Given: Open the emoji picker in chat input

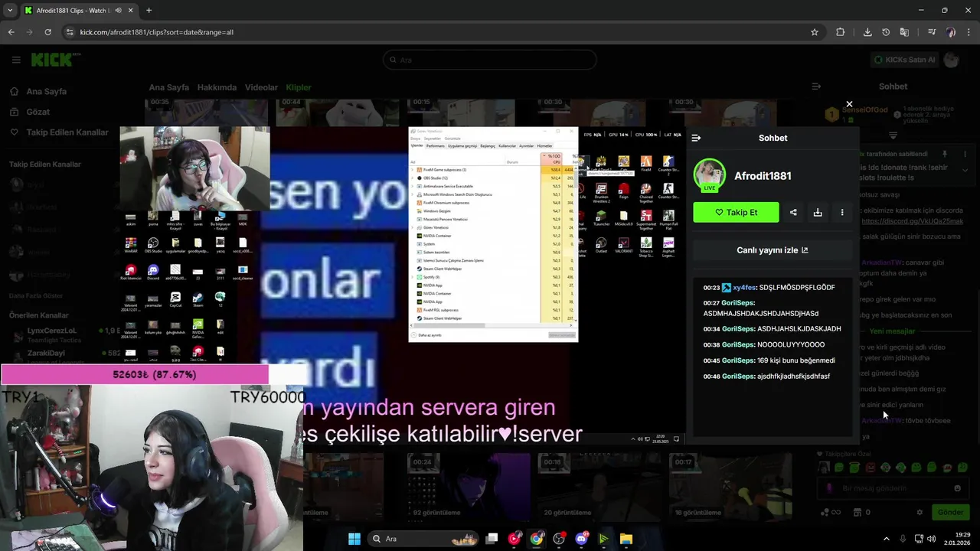Looking at the screenshot, I should click(957, 488).
